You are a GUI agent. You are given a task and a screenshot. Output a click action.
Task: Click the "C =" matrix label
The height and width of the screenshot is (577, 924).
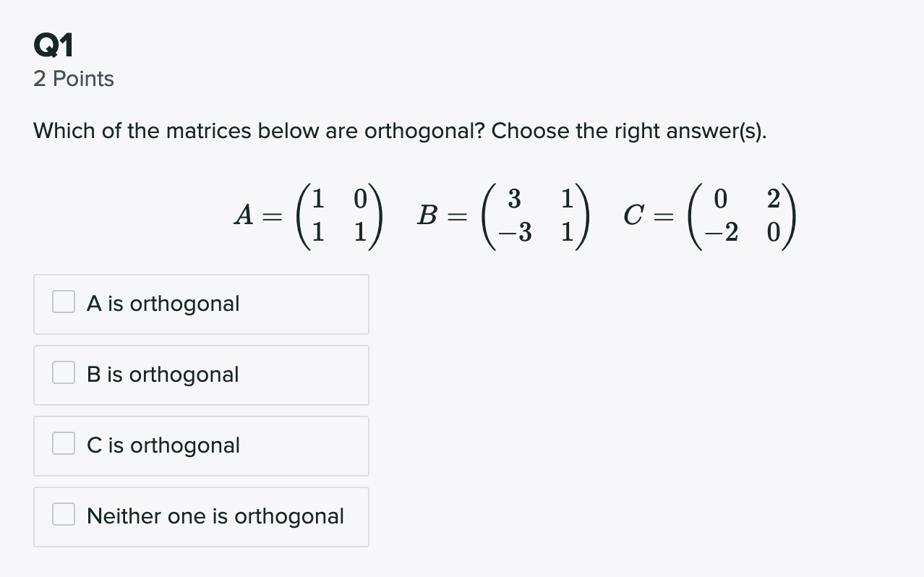click(649, 215)
